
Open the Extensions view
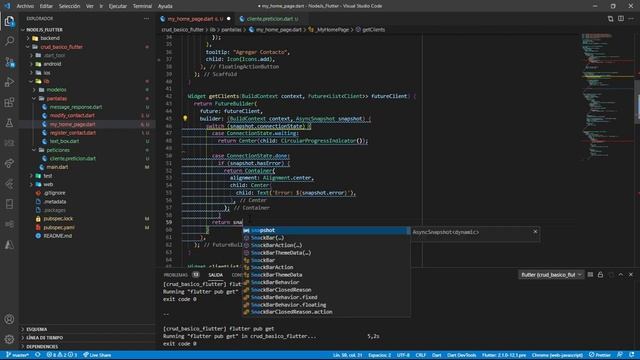(x=9, y=102)
